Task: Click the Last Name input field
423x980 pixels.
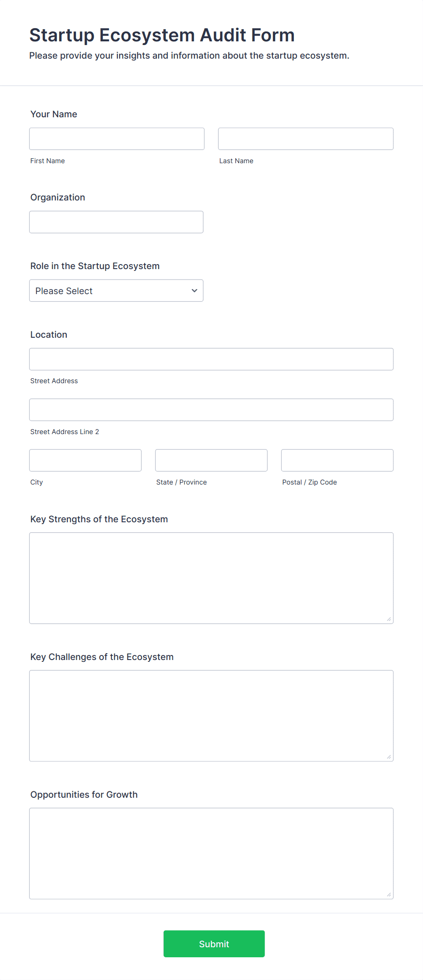Action: 306,139
